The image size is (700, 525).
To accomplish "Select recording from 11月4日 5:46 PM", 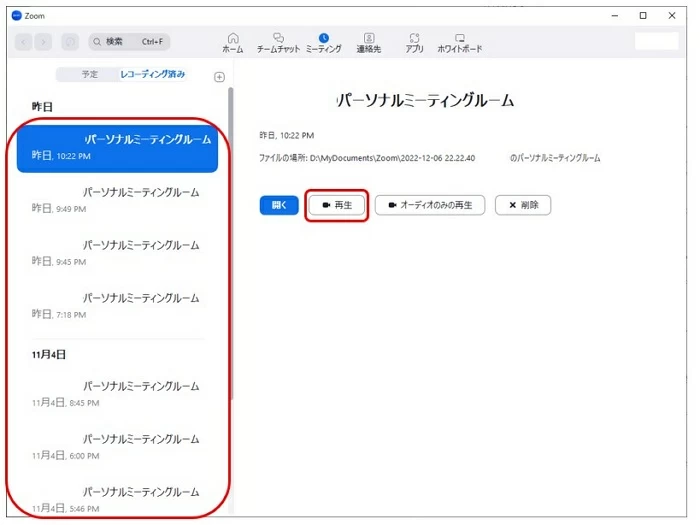I will coord(117,499).
